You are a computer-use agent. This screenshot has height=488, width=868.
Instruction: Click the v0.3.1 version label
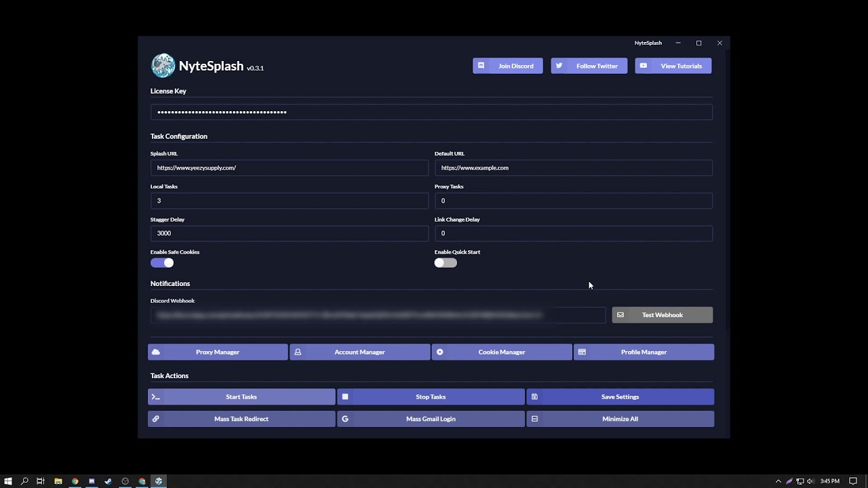[x=255, y=68]
